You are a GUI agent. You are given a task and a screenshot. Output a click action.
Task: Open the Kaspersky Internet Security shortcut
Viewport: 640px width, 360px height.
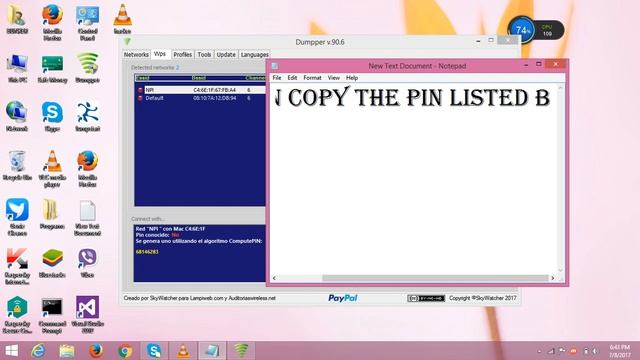pyautogui.click(x=17, y=266)
